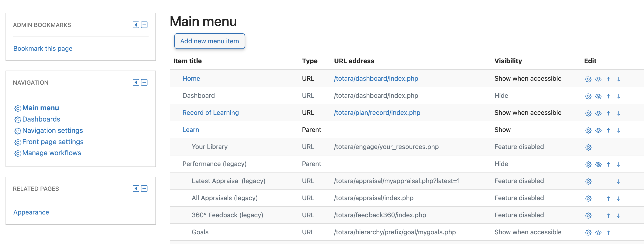644x244 pixels.
Task: Move Home item up
Action: pyautogui.click(x=608, y=79)
